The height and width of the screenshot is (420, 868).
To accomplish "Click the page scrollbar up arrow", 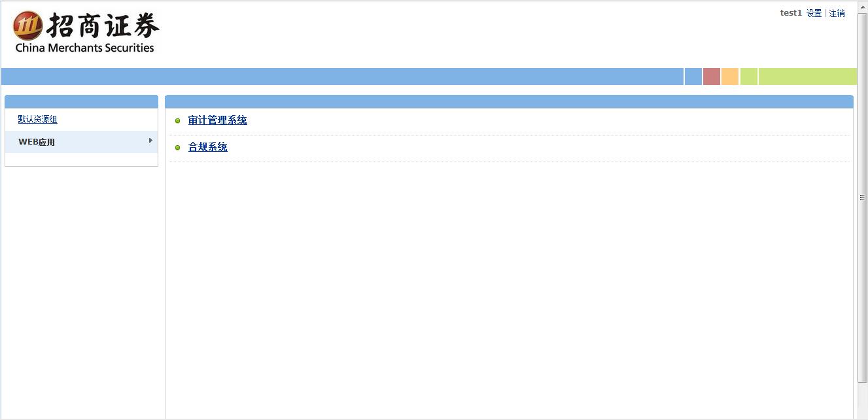I will tap(863, 6).
